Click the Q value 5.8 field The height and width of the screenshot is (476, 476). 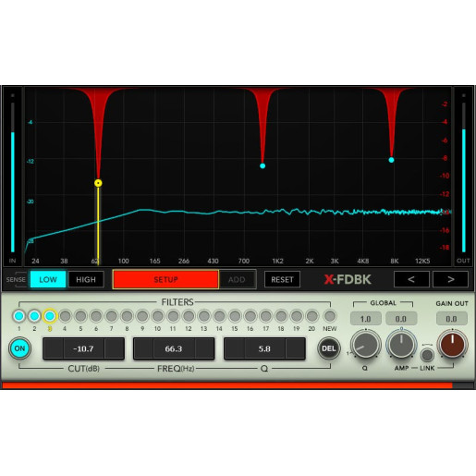coord(265,348)
